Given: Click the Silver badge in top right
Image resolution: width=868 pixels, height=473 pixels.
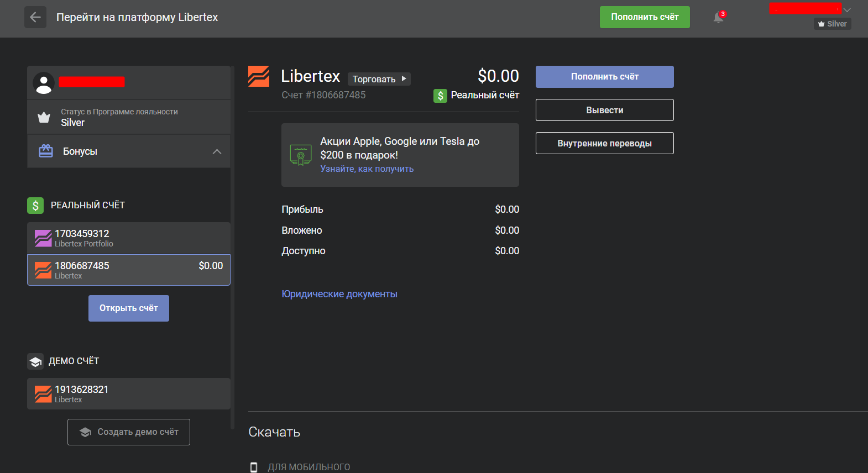Looking at the screenshot, I should 832,24.
